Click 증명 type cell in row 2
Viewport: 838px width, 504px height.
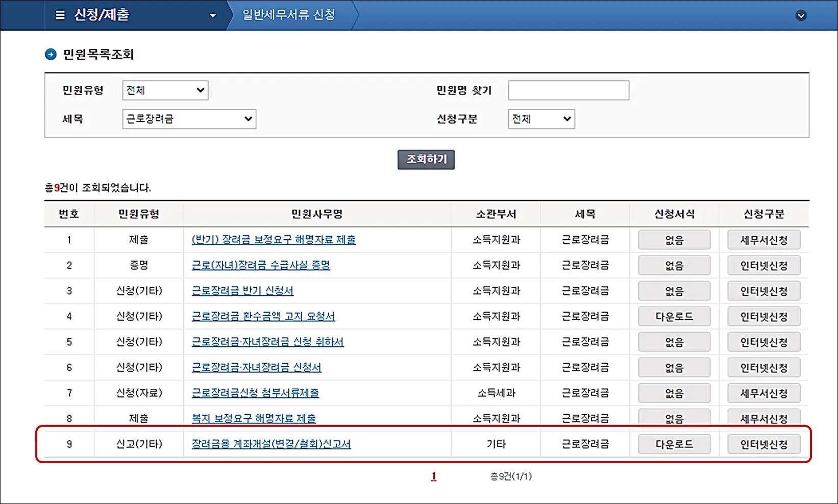tap(139, 265)
